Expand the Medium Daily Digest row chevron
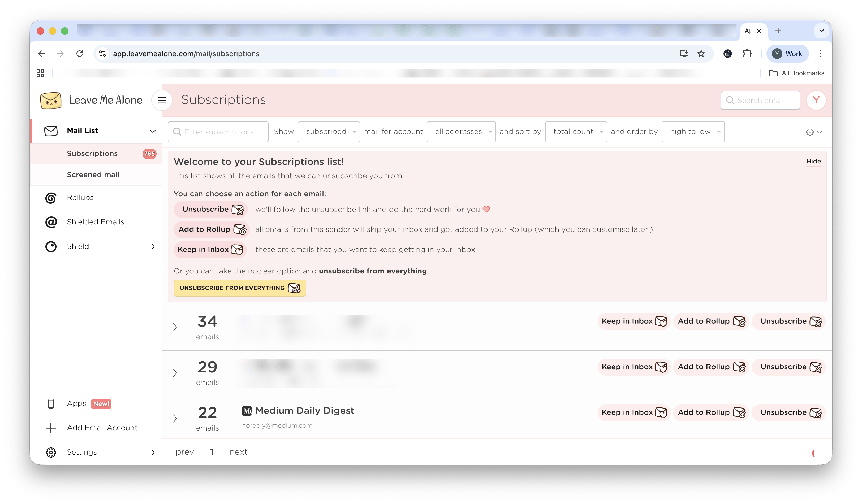The height and width of the screenshot is (504, 862). (175, 419)
